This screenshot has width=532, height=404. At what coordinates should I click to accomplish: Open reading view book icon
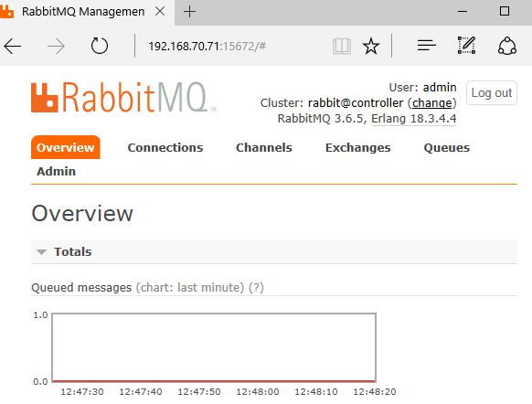click(x=342, y=46)
